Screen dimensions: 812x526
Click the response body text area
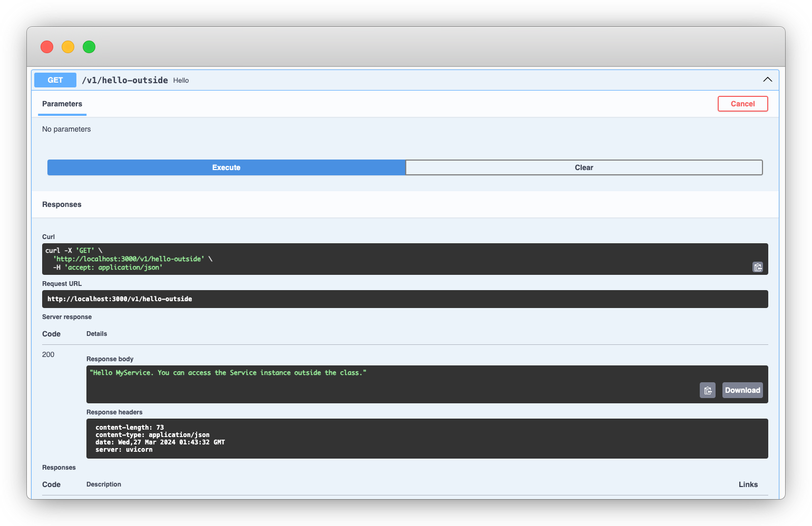pos(427,384)
